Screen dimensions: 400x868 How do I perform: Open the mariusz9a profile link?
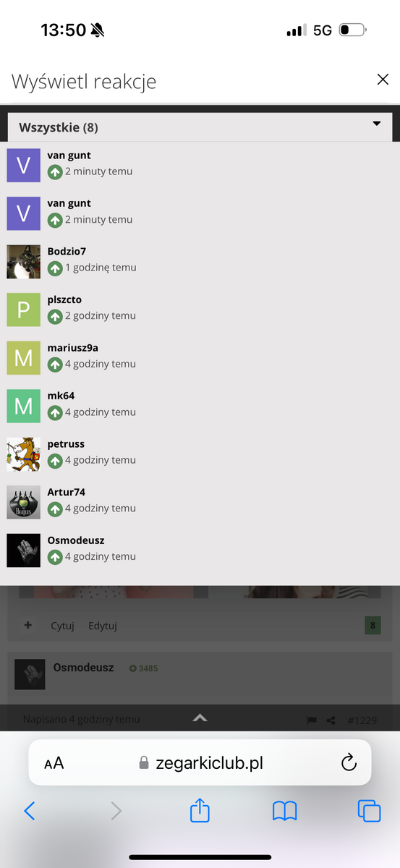72,348
